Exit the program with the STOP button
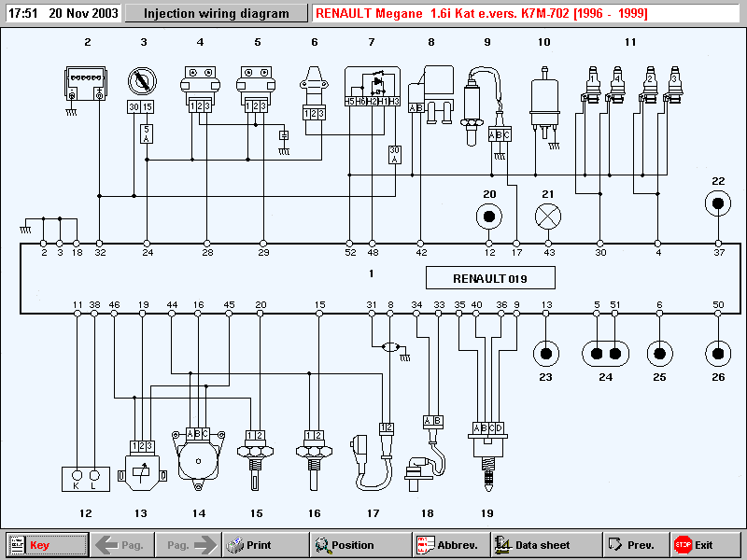This screenshot has height=560, width=747. (705, 545)
